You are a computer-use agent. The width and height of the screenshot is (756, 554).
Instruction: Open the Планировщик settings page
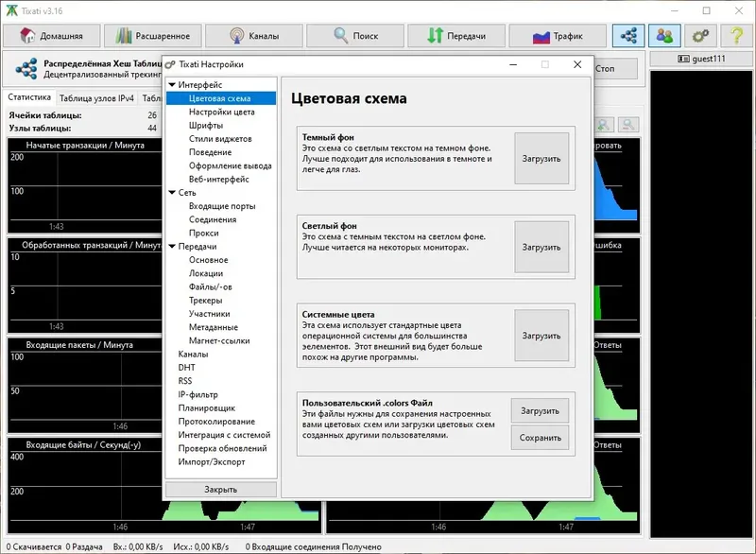point(207,407)
